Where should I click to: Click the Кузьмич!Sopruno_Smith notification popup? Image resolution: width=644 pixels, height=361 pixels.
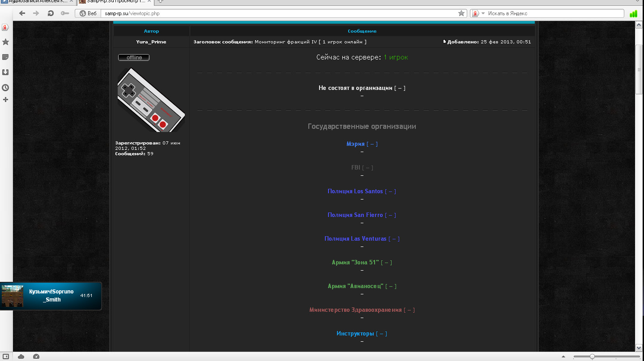coord(51,296)
